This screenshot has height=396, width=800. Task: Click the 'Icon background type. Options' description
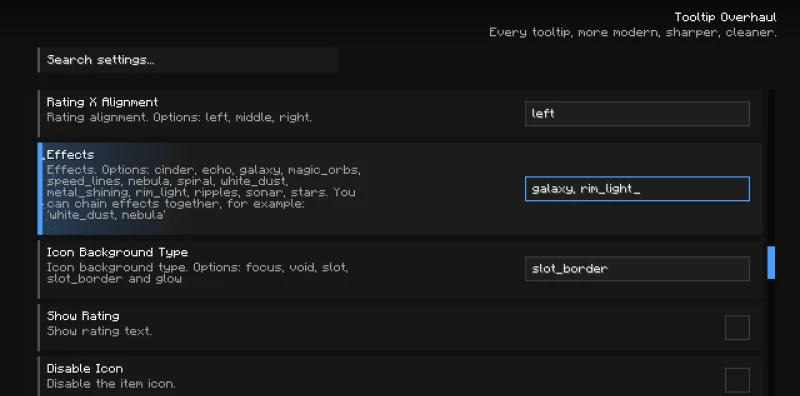(x=197, y=273)
